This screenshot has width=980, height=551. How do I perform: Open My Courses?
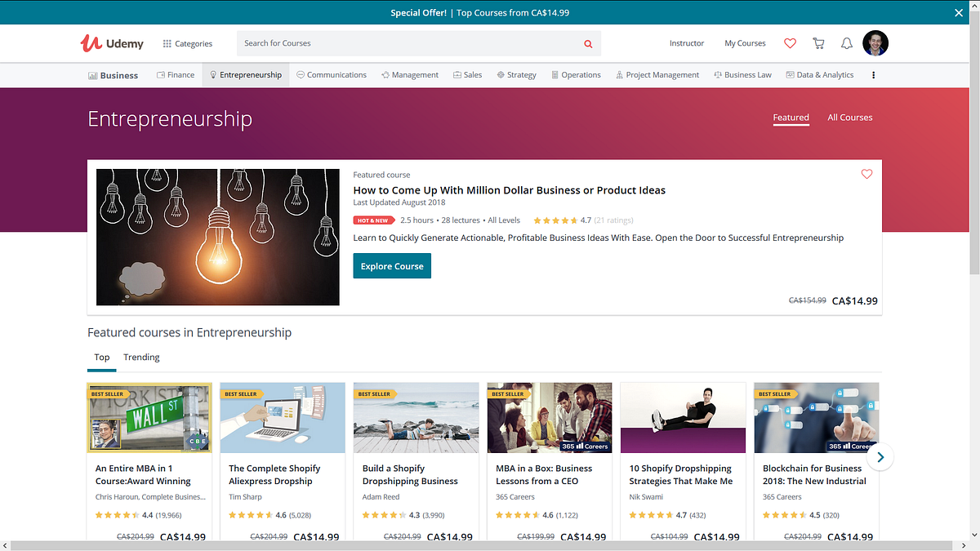coord(745,43)
